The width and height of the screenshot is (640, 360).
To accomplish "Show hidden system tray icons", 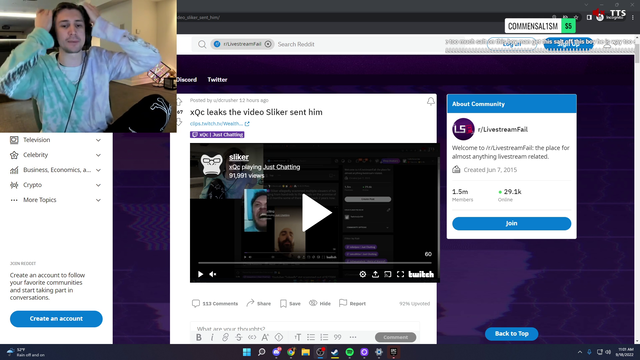I will point(580,352).
